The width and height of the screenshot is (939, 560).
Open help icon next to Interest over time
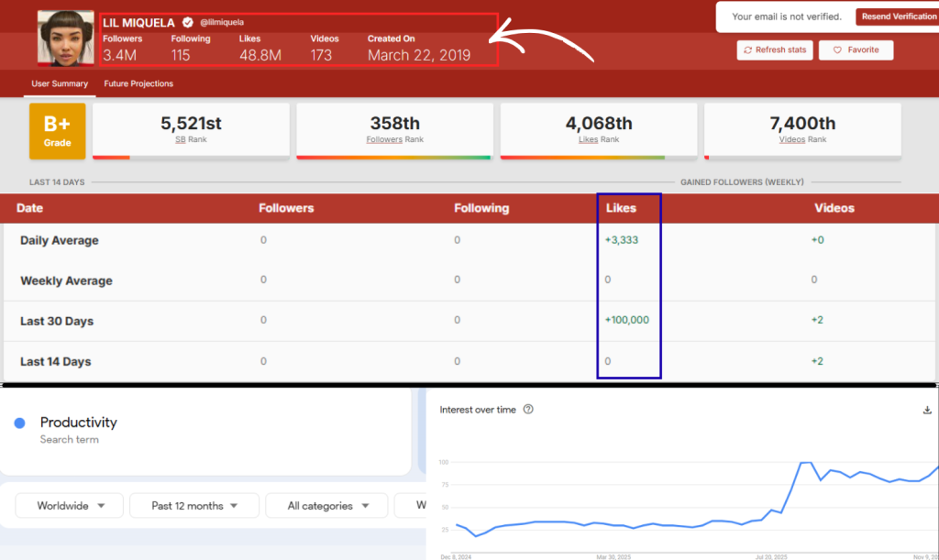click(x=528, y=410)
